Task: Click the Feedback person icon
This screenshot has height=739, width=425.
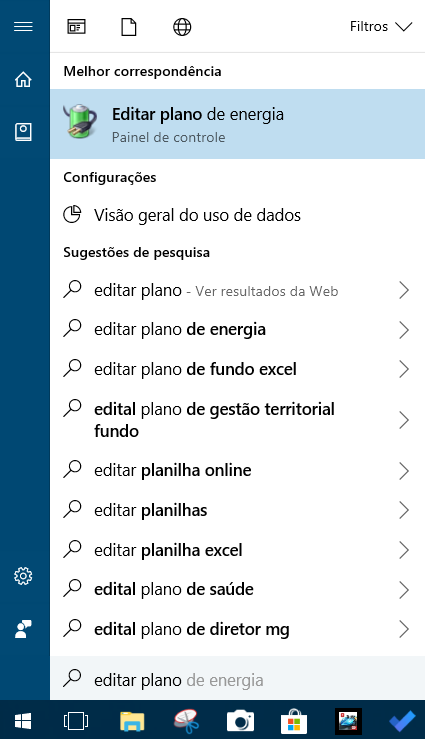Action: click(23, 629)
